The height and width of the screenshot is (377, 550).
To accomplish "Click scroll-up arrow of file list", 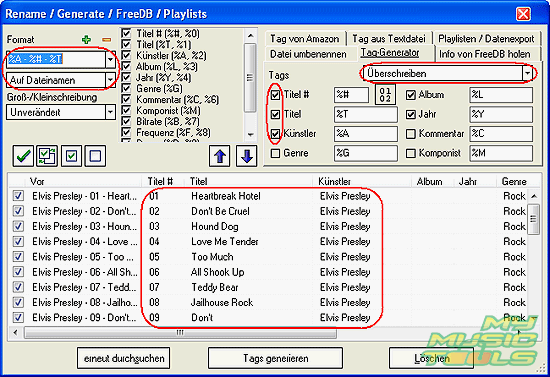I will (x=534, y=196).
